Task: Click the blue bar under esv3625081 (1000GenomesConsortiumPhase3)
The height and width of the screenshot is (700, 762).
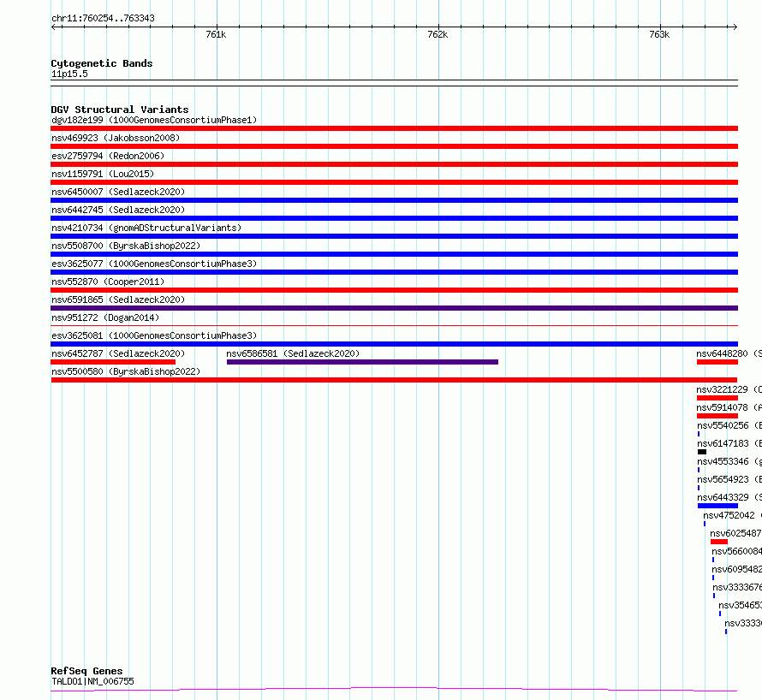Action: coord(394,344)
